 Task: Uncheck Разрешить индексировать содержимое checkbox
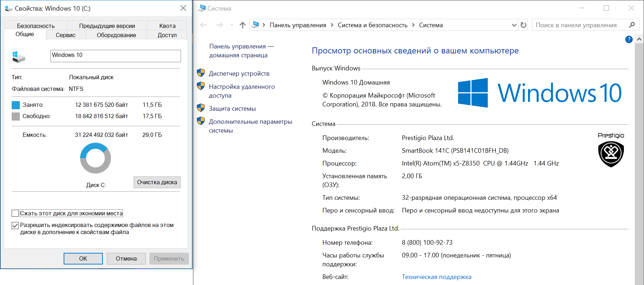pyautogui.click(x=15, y=225)
